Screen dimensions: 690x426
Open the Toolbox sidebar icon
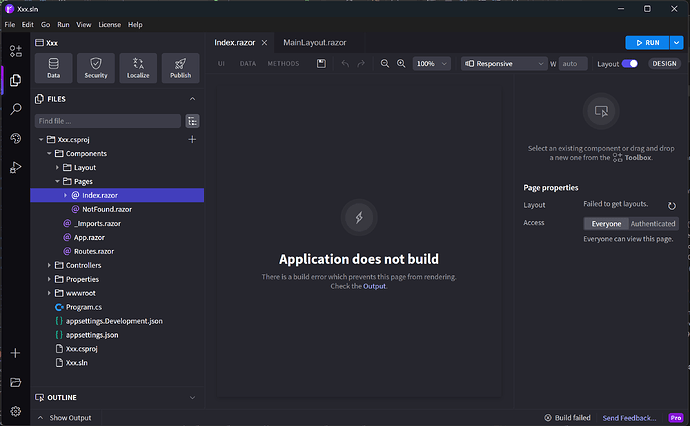pos(16,51)
